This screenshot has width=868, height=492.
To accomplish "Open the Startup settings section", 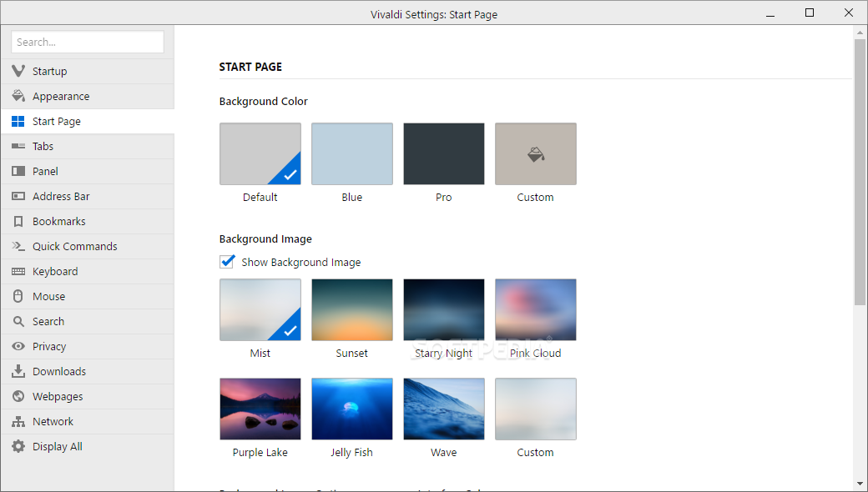I will (x=88, y=72).
